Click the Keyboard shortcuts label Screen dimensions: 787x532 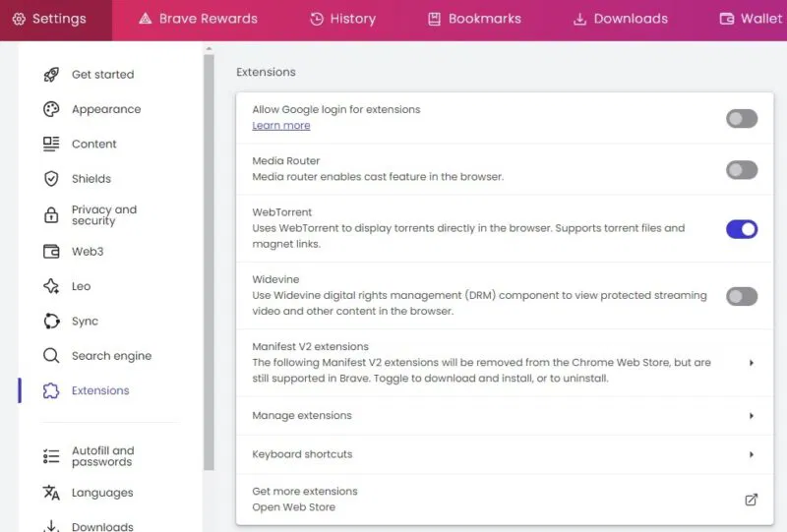coord(302,454)
